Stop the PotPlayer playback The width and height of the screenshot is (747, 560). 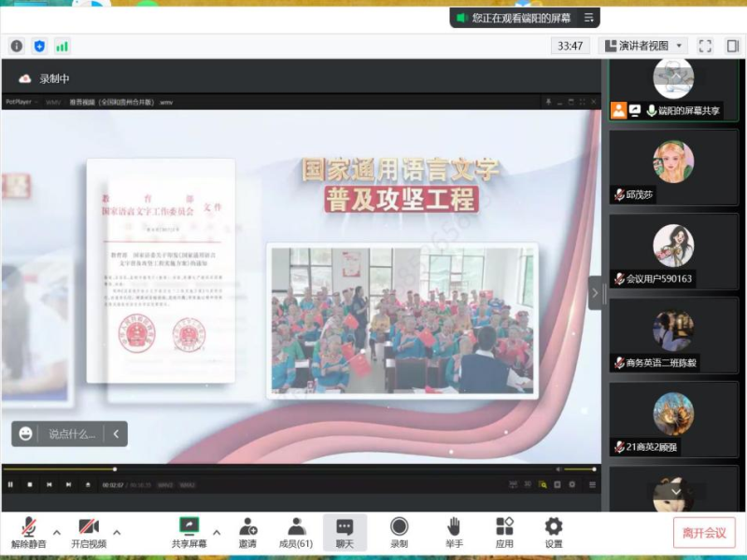30,484
